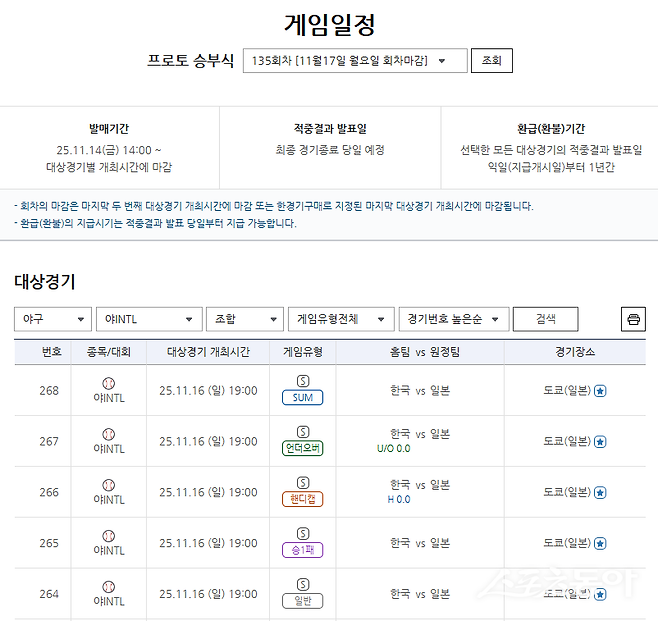This screenshot has width=658, height=621.
Task: Click the S single-game icon in row 264
Action: click(x=303, y=584)
